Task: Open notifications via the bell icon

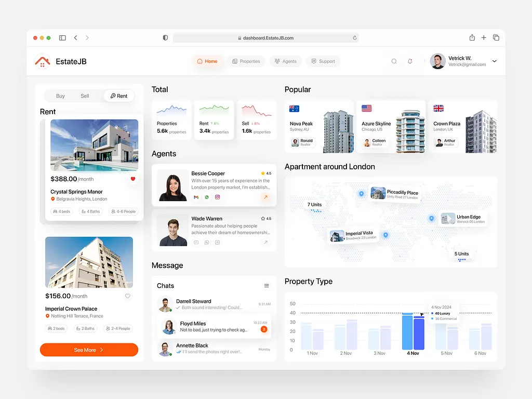Action: [410, 61]
